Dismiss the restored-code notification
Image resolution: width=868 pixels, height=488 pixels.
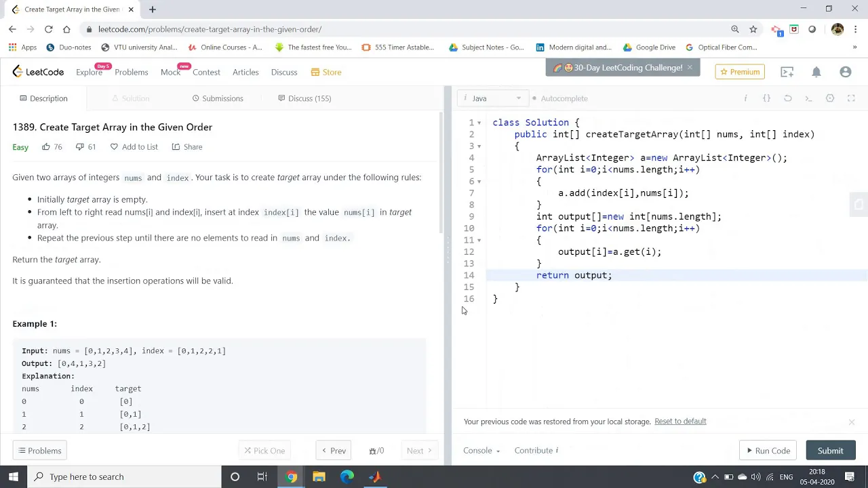[852, 422]
